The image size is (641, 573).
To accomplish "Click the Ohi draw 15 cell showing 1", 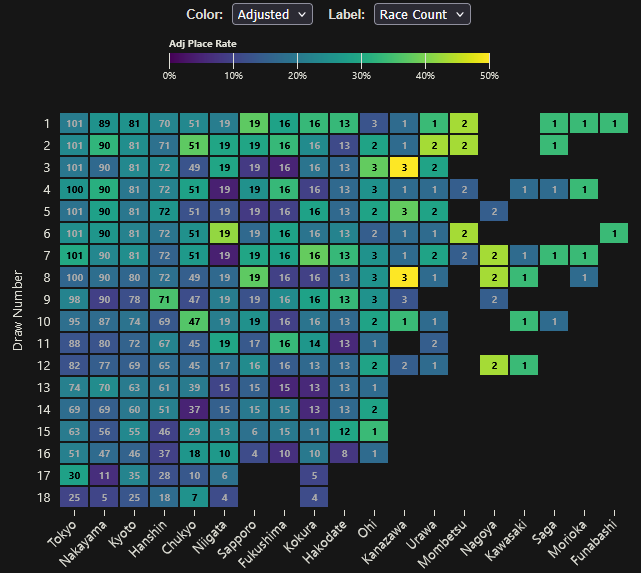I will click(x=374, y=432).
